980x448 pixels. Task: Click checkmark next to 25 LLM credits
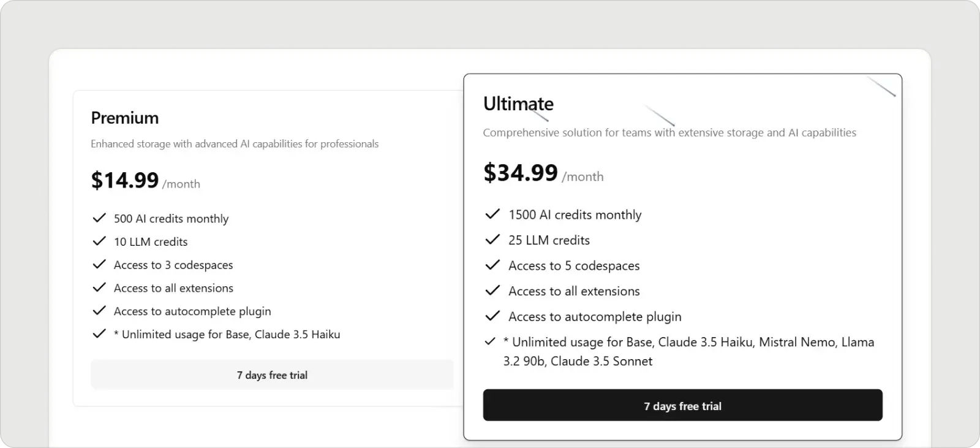tap(492, 240)
